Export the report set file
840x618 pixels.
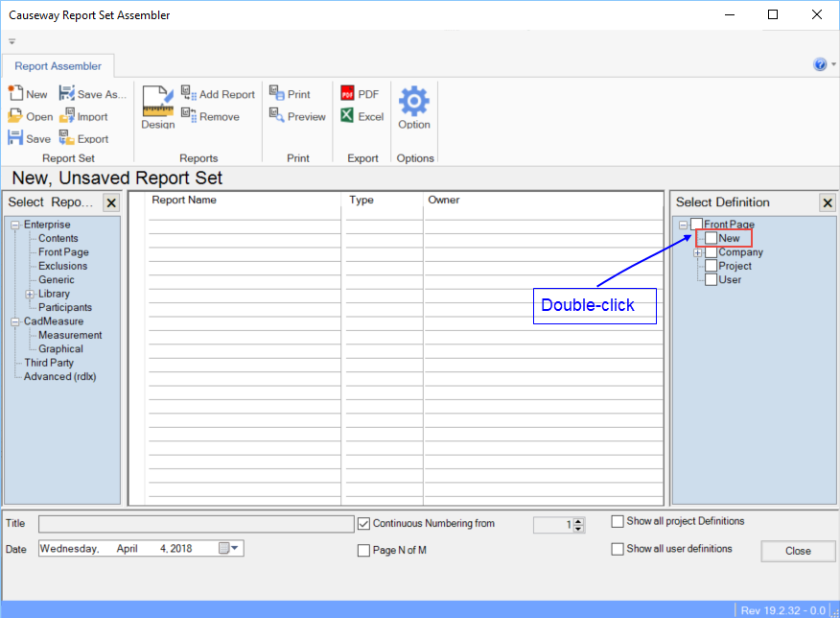[83, 138]
